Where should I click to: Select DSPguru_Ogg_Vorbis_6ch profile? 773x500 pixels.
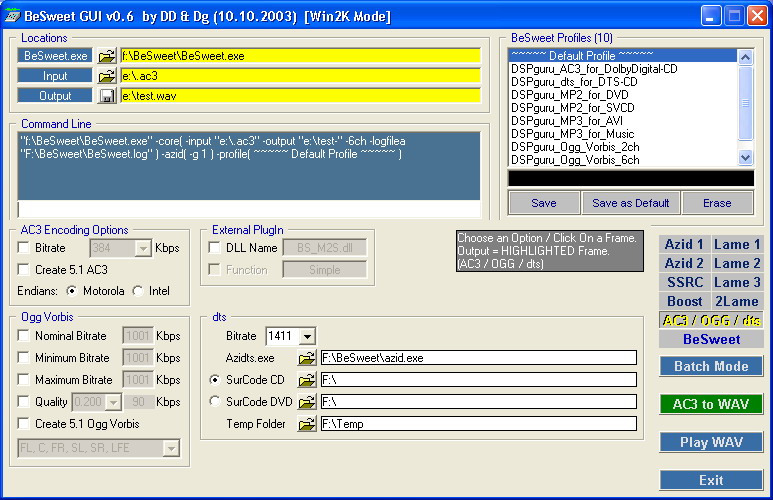pyautogui.click(x=622, y=160)
